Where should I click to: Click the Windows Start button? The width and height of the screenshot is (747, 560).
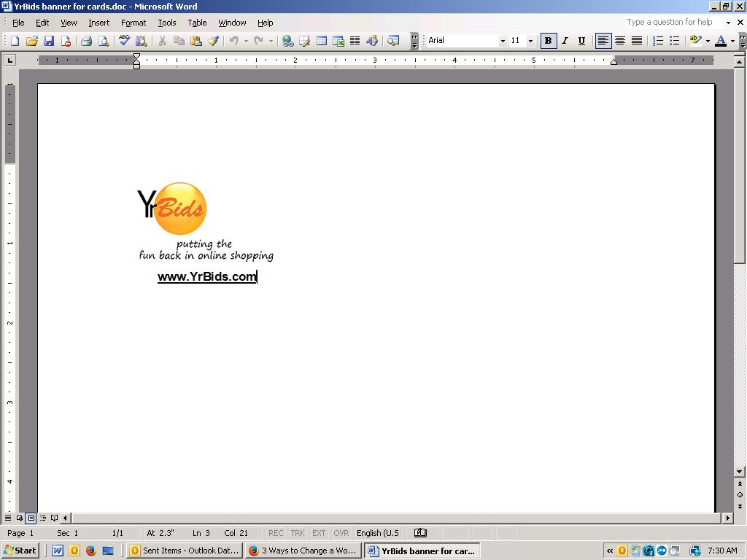[x=20, y=551]
